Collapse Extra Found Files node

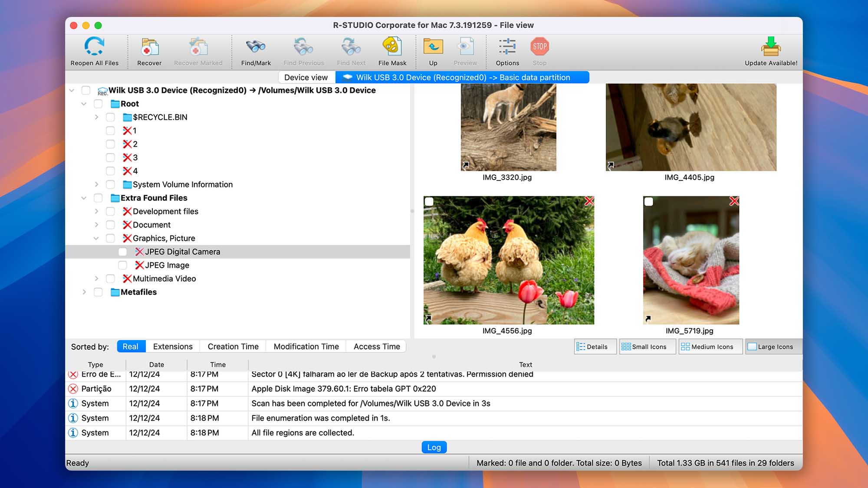(84, 198)
